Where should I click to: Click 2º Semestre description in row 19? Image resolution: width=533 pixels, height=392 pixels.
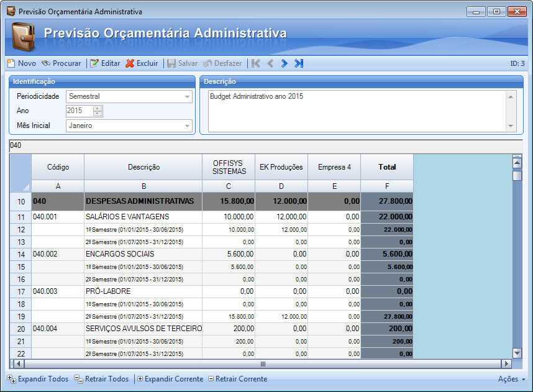(x=143, y=317)
